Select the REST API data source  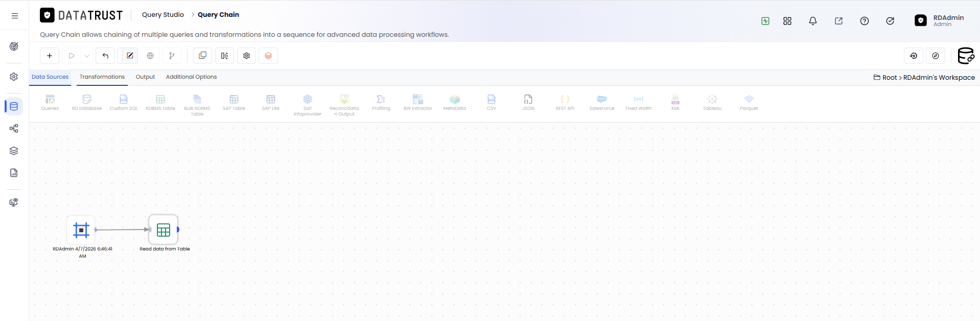coord(565,102)
